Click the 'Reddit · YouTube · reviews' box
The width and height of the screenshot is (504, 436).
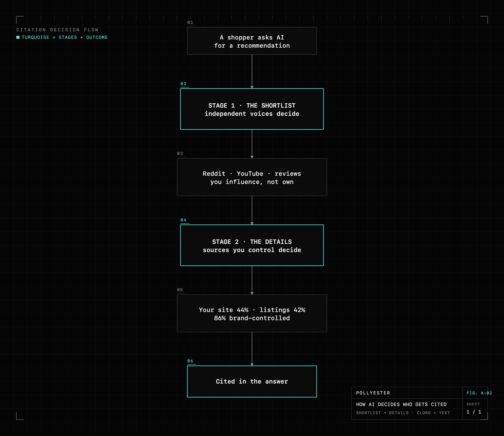coord(252,177)
